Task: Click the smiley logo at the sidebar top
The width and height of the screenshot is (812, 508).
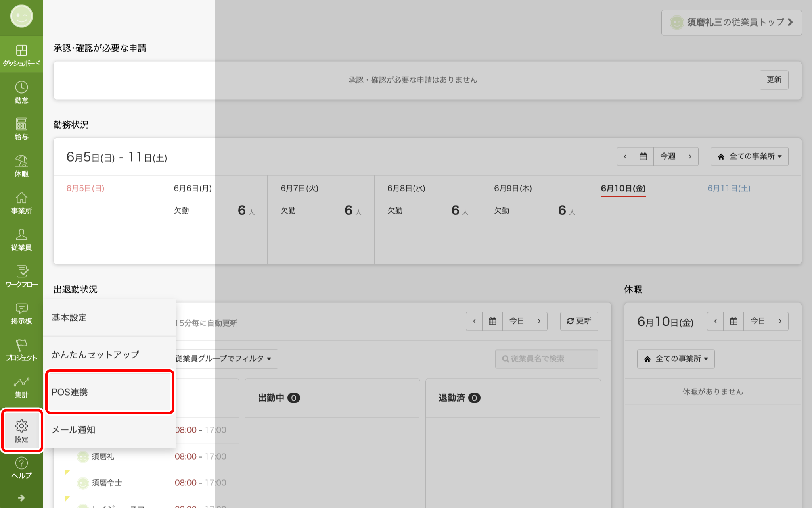Action: pyautogui.click(x=21, y=16)
